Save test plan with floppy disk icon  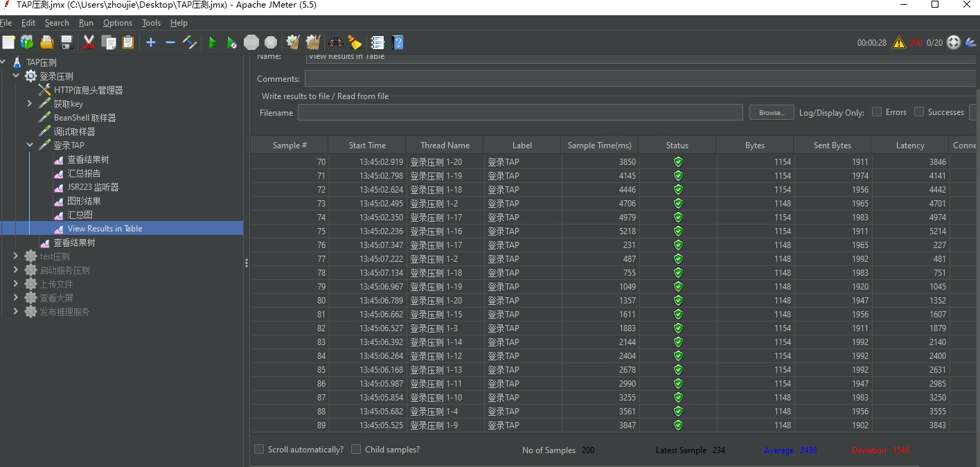pos(66,43)
